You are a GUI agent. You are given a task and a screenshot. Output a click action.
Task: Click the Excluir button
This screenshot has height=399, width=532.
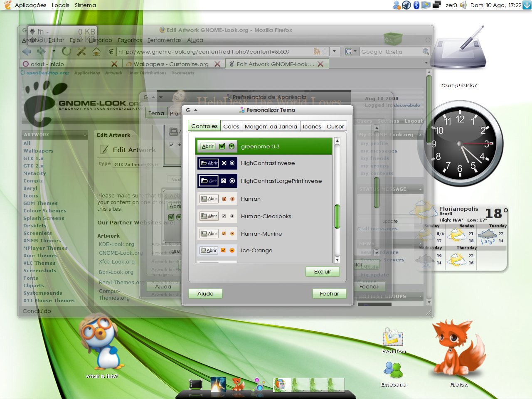[x=323, y=271]
